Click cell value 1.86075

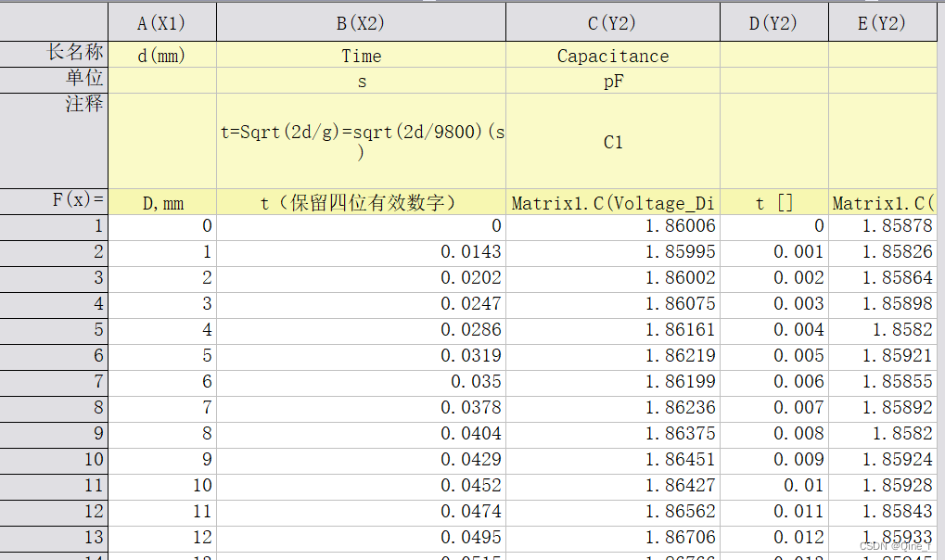tap(613, 305)
